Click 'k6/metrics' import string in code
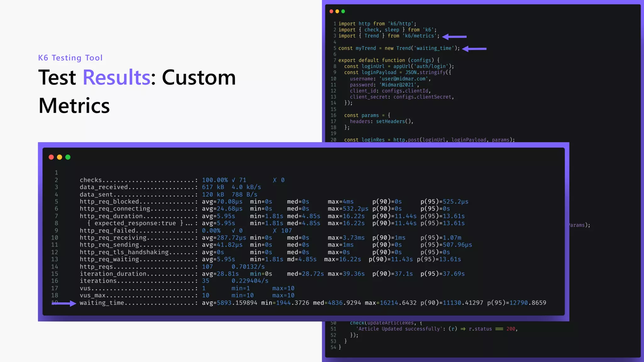 pos(420,36)
